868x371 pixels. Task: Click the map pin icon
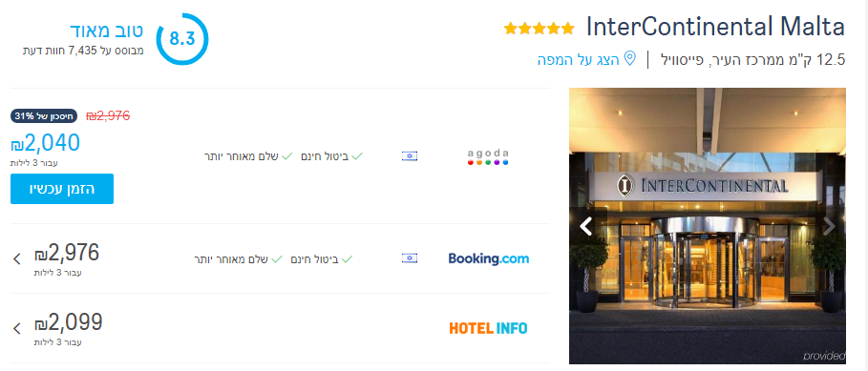click(630, 58)
